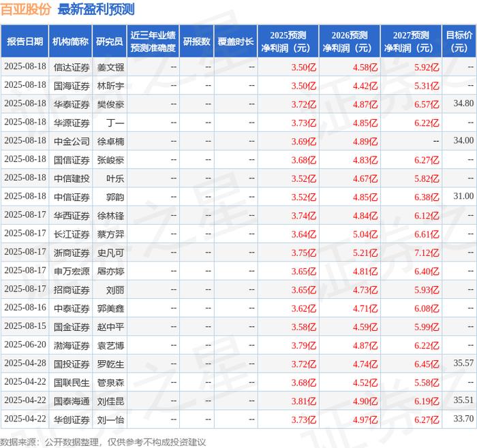Click the 百亚股份 title text
The height and width of the screenshot is (448, 477).
(x=26, y=10)
